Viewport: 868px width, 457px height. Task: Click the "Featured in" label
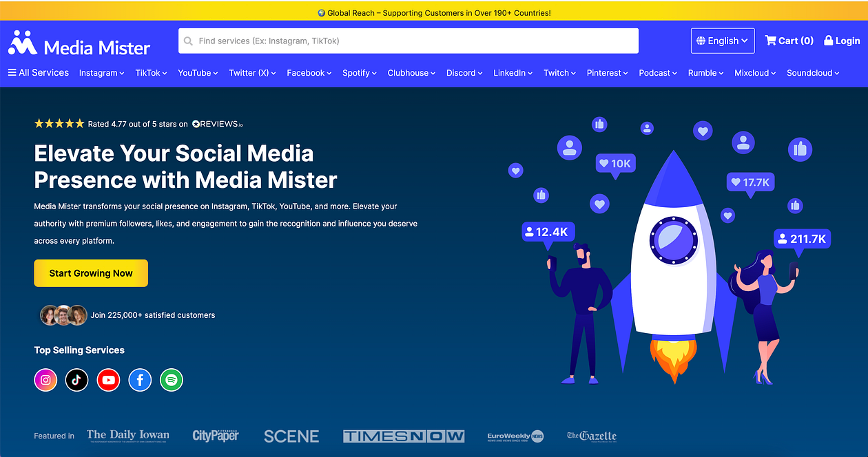pyautogui.click(x=54, y=436)
